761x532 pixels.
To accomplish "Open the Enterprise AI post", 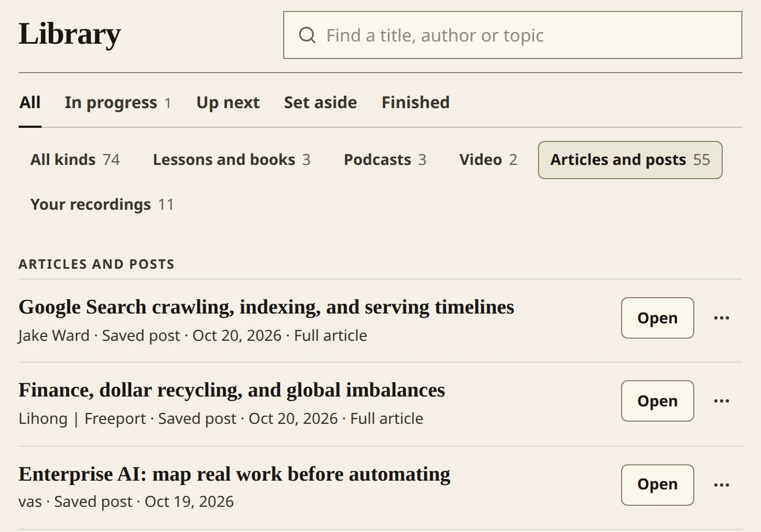I will [x=658, y=485].
